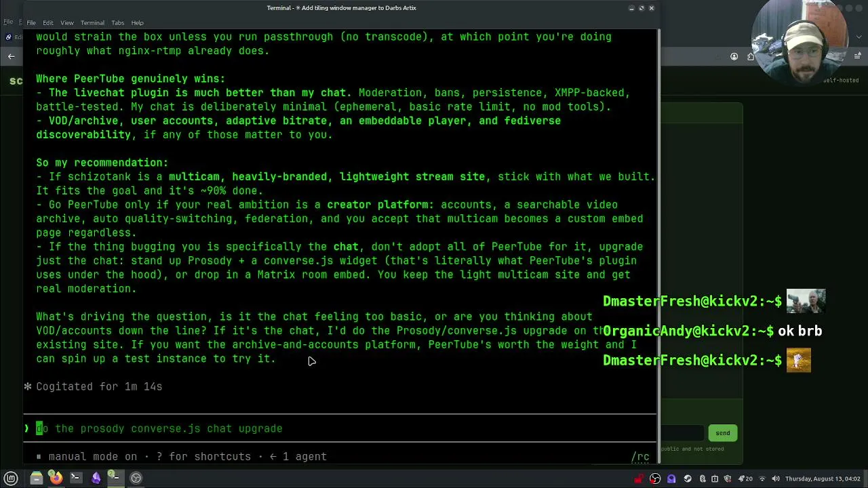This screenshot has width=868, height=488.
Task: Click the "Cogitated for 1m 14s" status line
Action: pos(99,386)
